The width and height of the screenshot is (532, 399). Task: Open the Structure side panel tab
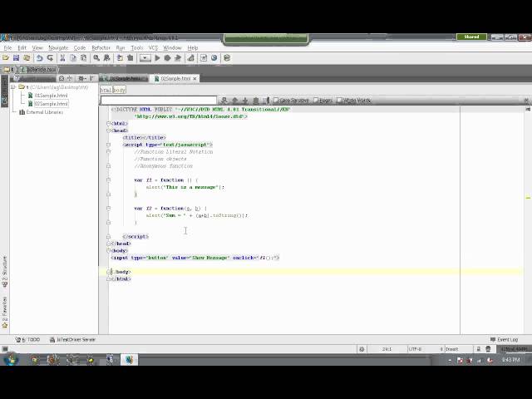click(x=5, y=272)
